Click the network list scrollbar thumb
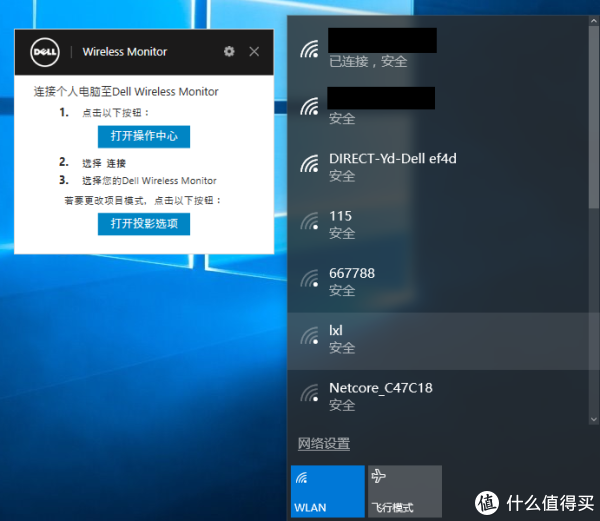Viewport: 600px width, 521px height. coord(594,117)
